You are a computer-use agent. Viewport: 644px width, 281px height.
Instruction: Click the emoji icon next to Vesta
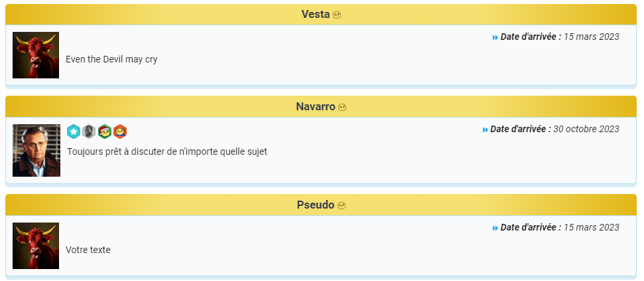coord(337,15)
